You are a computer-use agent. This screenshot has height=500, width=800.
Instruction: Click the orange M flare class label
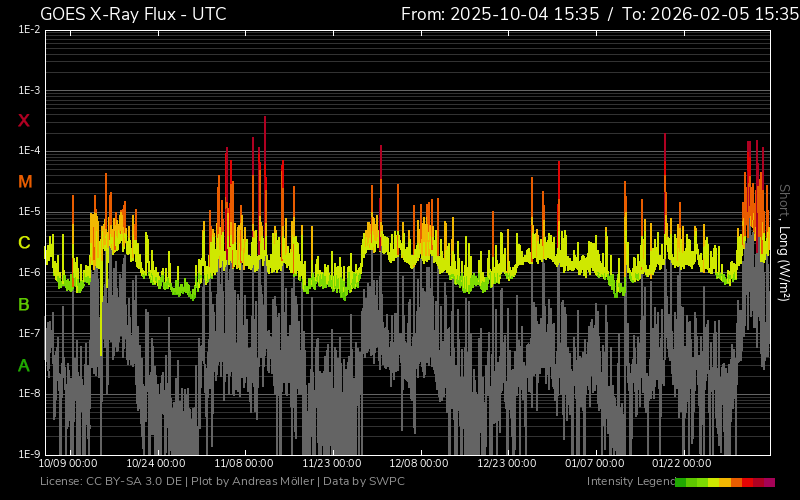pos(25,182)
